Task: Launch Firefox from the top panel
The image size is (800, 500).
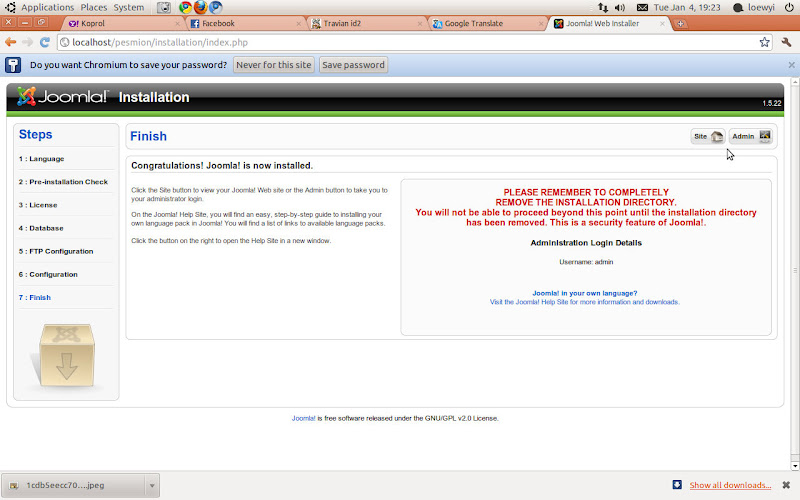Action: point(201,7)
